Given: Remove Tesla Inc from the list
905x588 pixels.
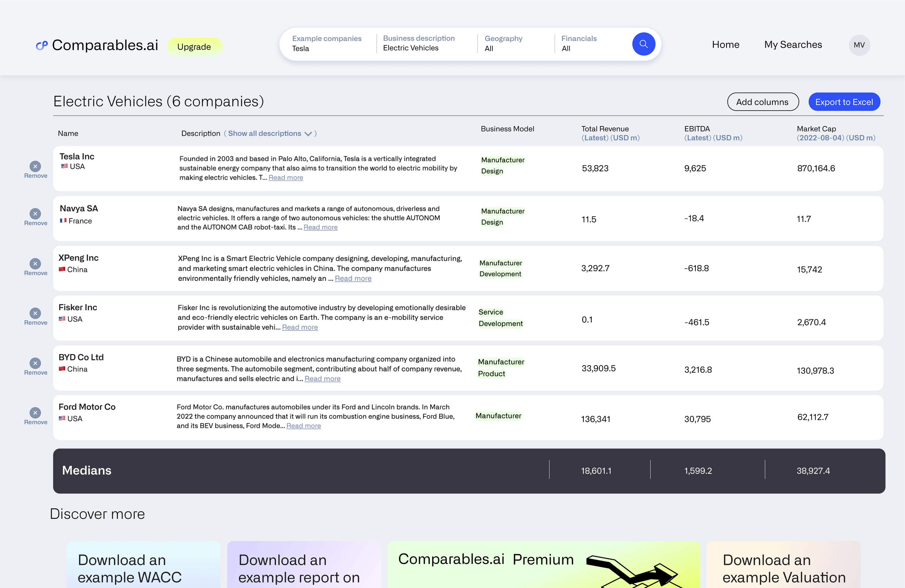Looking at the screenshot, I should click(35, 166).
